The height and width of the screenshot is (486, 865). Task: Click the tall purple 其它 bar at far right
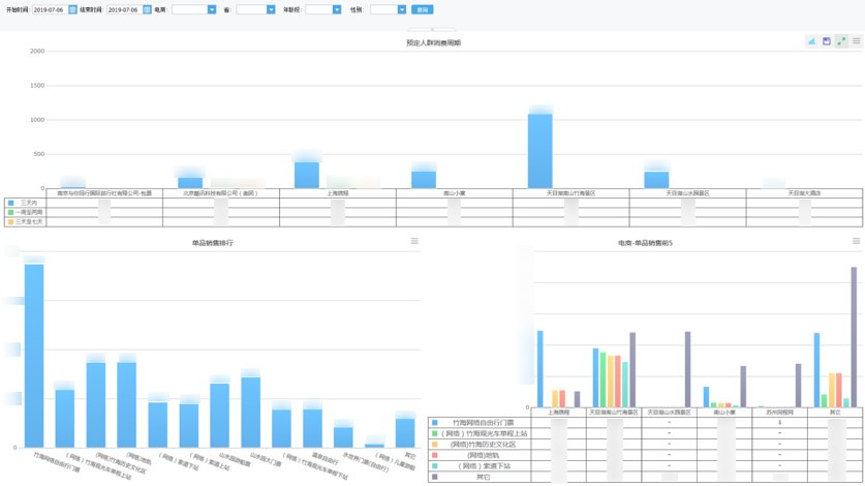(854, 338)
